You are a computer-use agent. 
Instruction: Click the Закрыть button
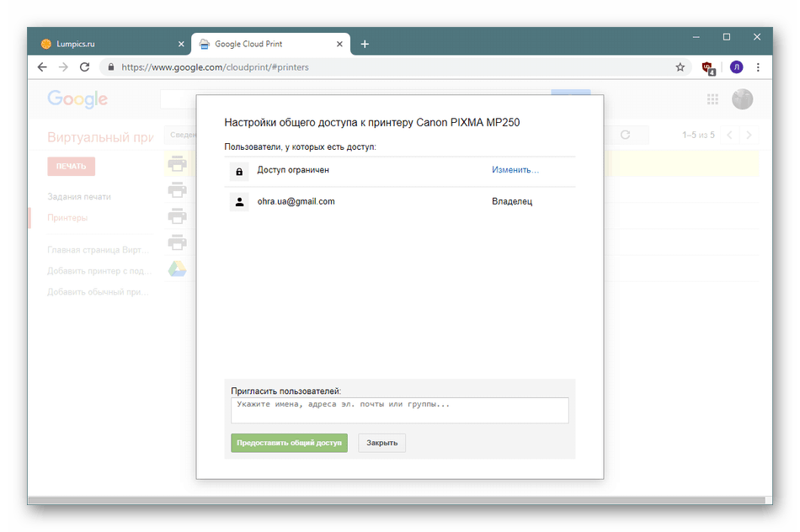tap(381, 443)
